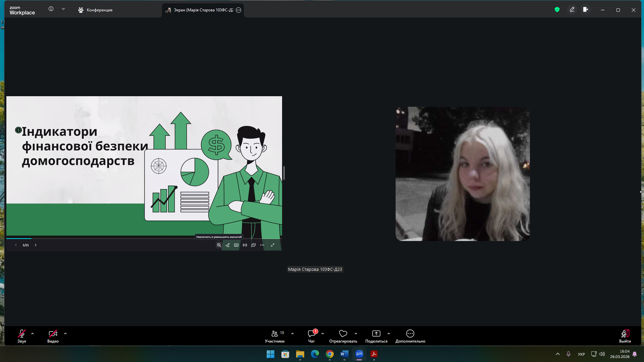Open the green shield encryption info icon
The height and width of the screenshot is (362, 644).
click(557, 10)
